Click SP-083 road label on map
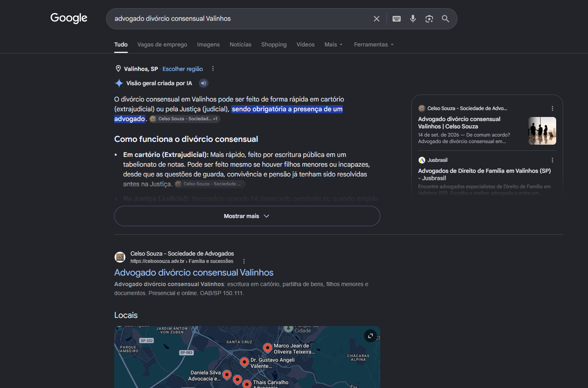588x388 pixels. (186, 353)
